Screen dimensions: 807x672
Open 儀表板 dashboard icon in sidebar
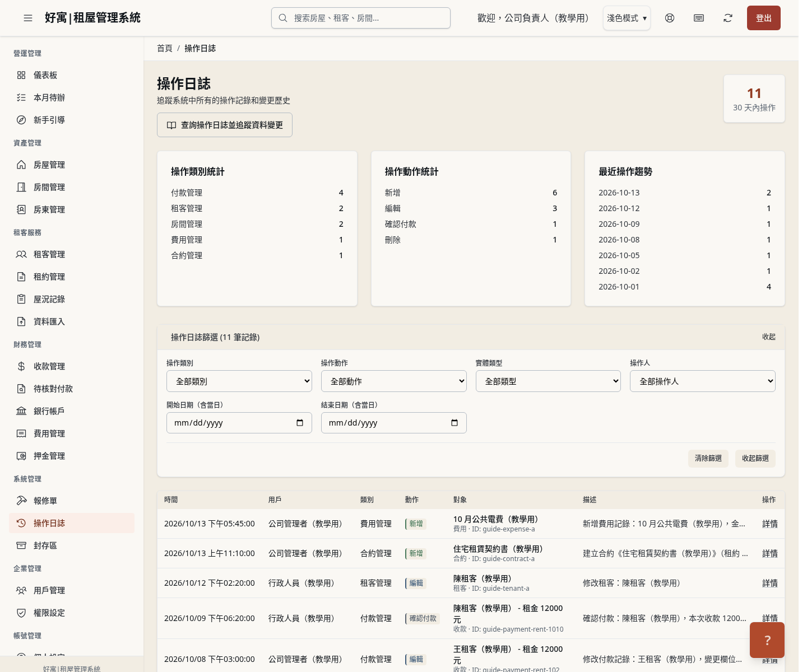(x=21, y=75)
